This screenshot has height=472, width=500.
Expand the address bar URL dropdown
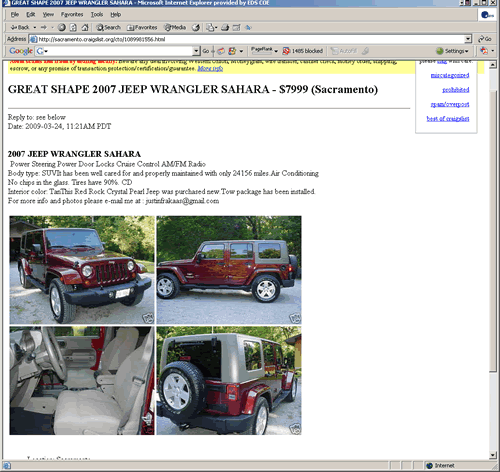tap(468, 39)
